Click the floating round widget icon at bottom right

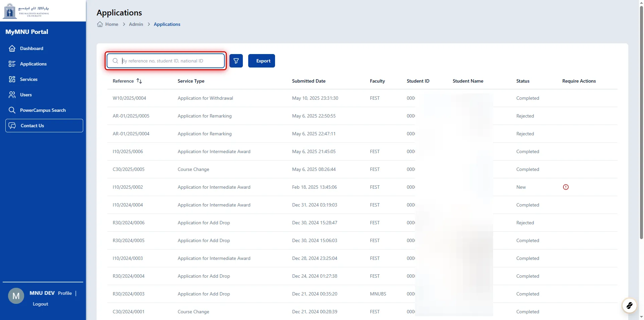coord(629,306)
